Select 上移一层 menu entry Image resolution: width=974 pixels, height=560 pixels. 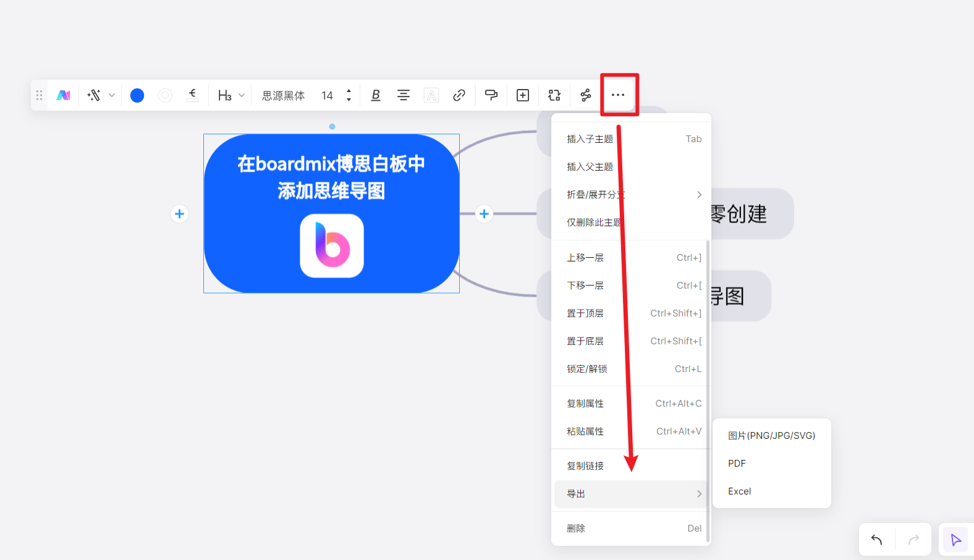[631, 258]
